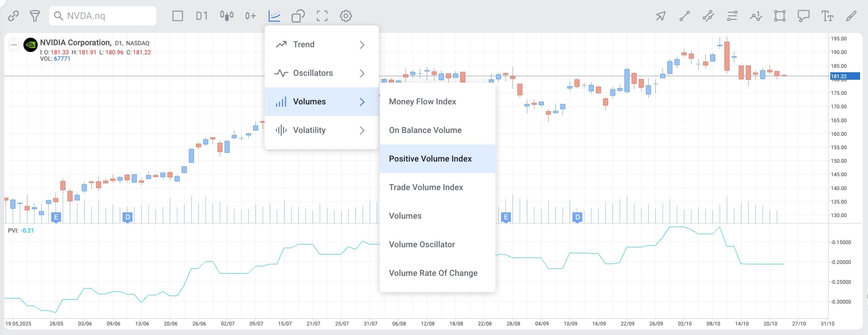Expand the Trend indicators submenu
Screen dimensions: 868x335
[322, 44]
